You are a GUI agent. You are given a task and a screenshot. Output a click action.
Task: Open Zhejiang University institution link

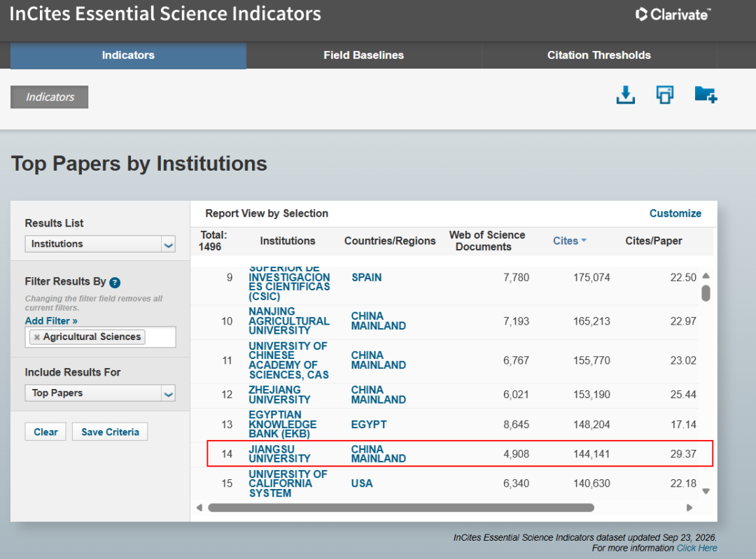click(279, 395)
